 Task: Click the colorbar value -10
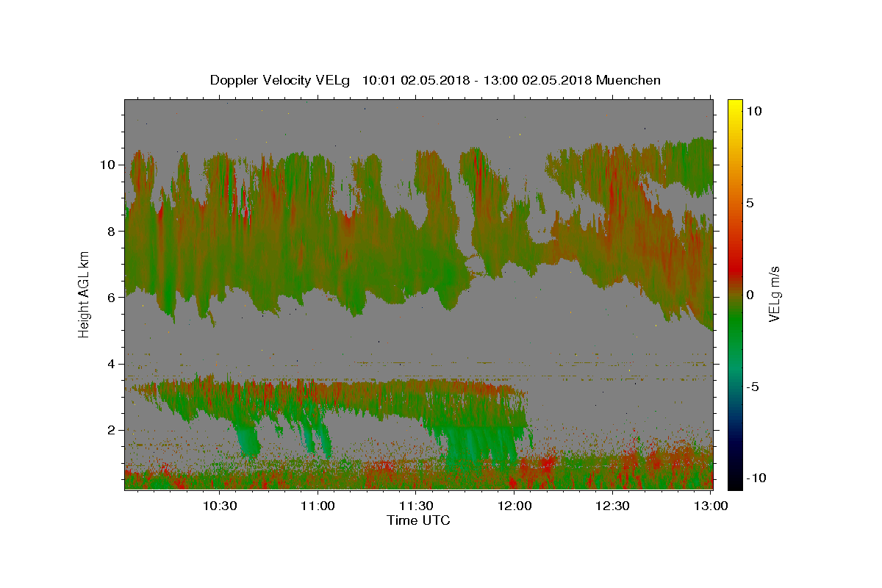(755, 478)
